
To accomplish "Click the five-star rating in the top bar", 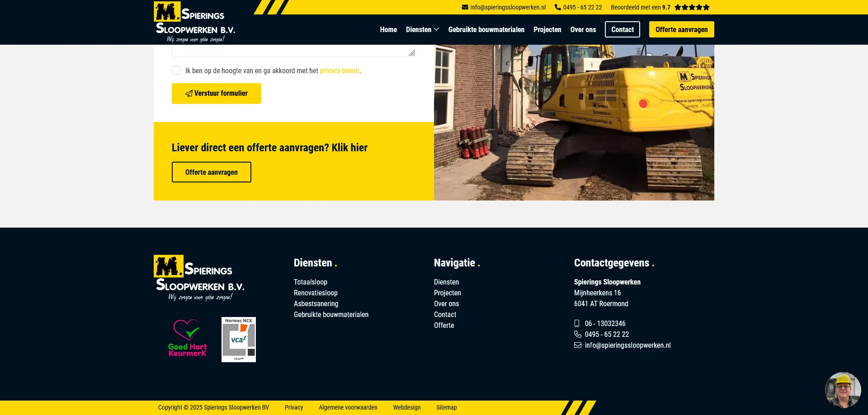I will 693,7.
